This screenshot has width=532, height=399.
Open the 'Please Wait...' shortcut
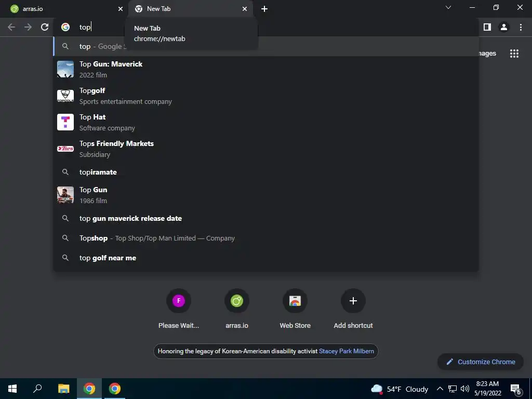coord(179,309)
